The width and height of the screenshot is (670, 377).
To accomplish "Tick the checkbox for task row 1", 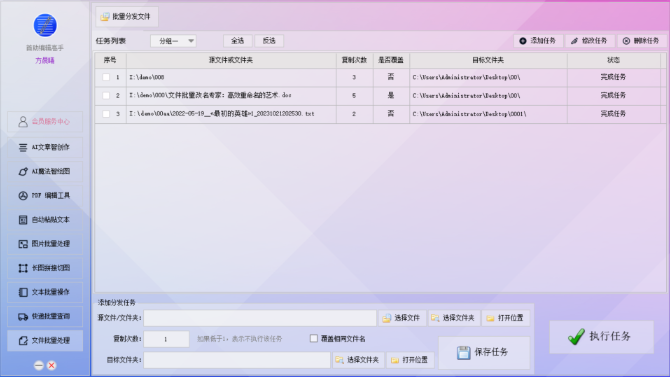I will click(106, 77).
